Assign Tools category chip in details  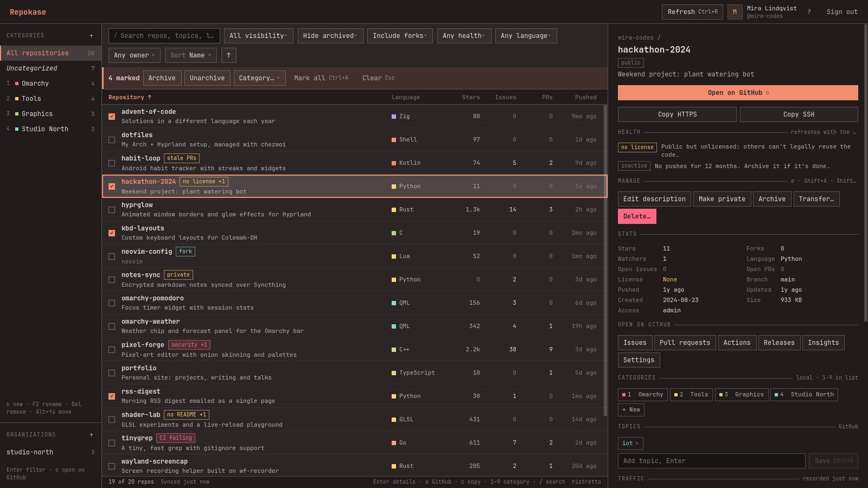(691, 395)
